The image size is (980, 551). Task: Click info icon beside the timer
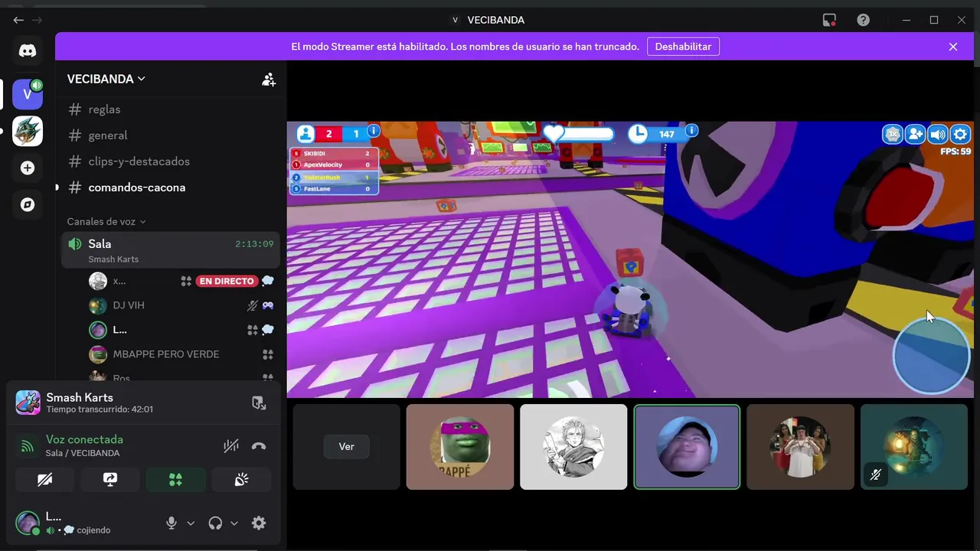[691, 131]
